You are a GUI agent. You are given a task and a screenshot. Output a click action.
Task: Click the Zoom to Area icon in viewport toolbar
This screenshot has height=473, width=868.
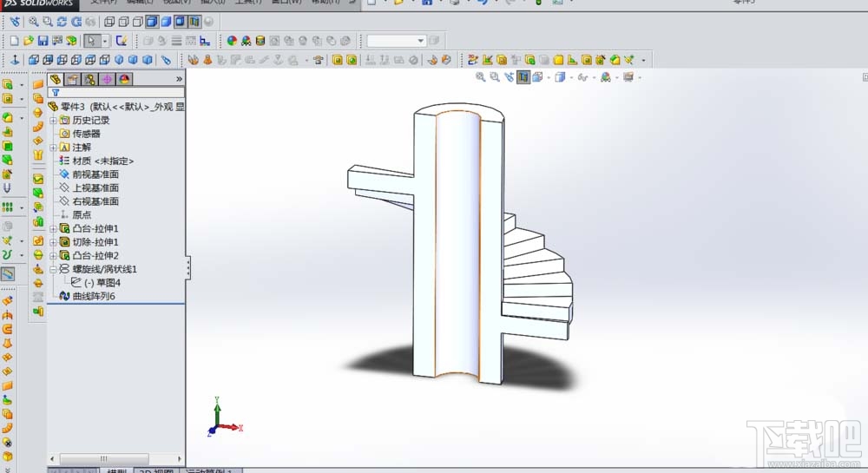click(495, 77)
